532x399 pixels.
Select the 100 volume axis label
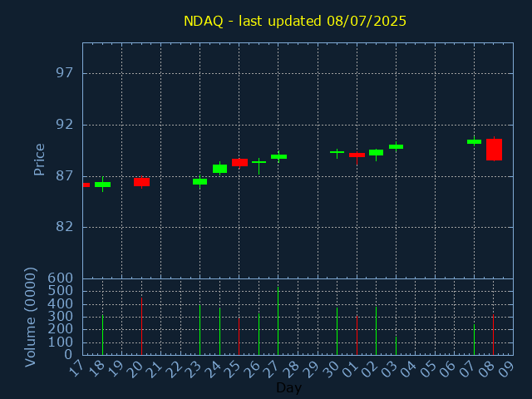pyautogui.click(x=60, y=342)
